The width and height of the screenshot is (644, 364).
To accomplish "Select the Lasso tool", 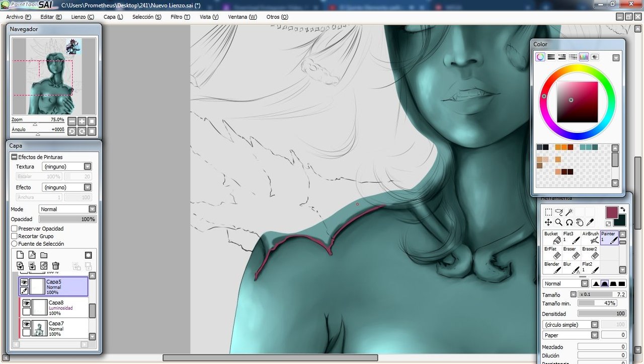I will coord(559,212).
